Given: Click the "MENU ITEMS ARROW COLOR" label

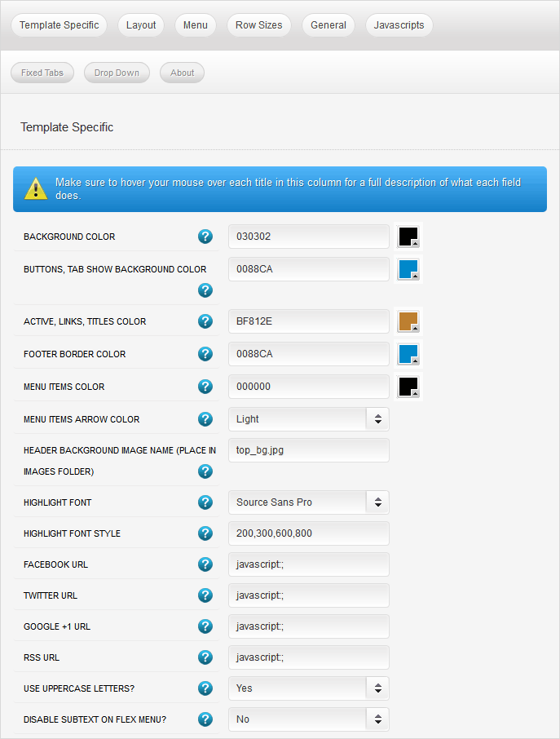Looking at the screenshot, I should click(x=82, y=419).
